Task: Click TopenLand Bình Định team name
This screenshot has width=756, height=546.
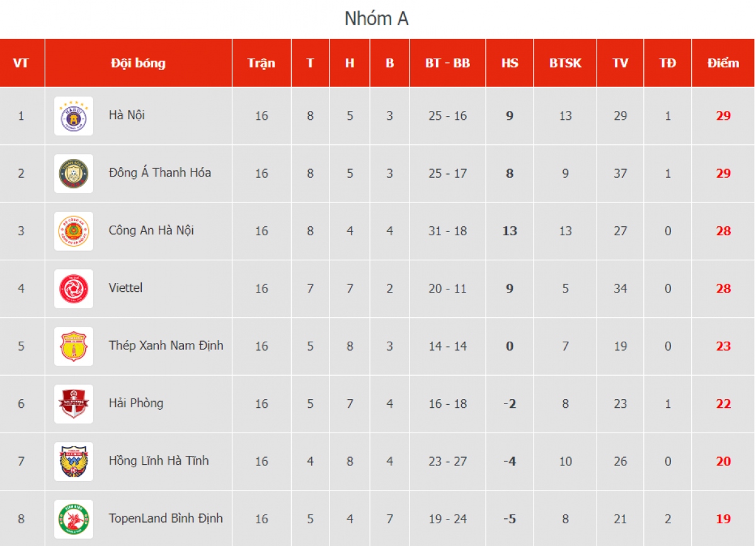Action: point(166,518)
